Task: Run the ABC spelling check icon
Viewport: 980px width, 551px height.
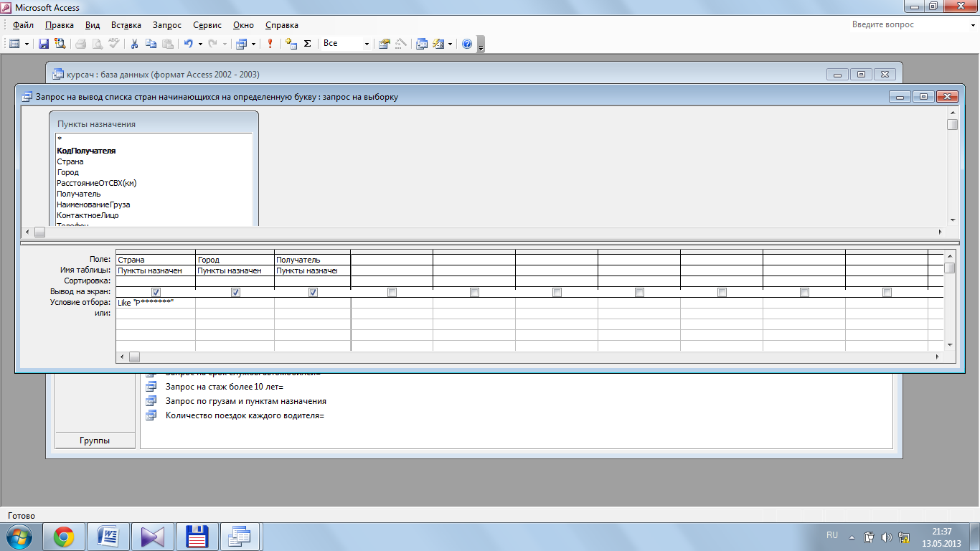Action: [113, 44]
